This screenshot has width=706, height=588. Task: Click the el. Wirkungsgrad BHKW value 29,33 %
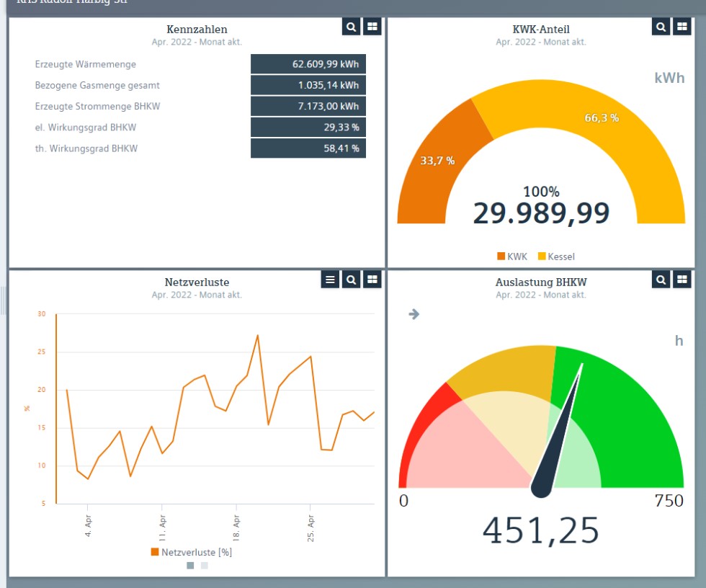308,128
